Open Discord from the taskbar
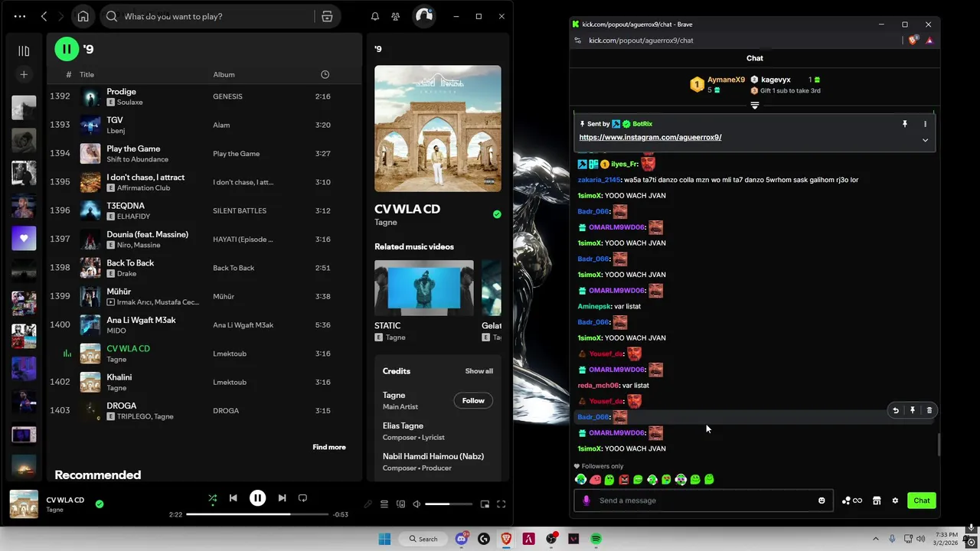Screen dimensions: 980x551 (x=462, y=539)
